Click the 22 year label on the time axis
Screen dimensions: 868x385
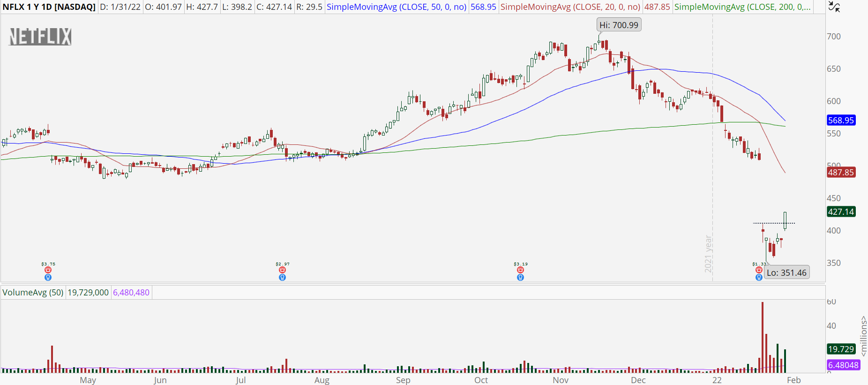(717, 380)
